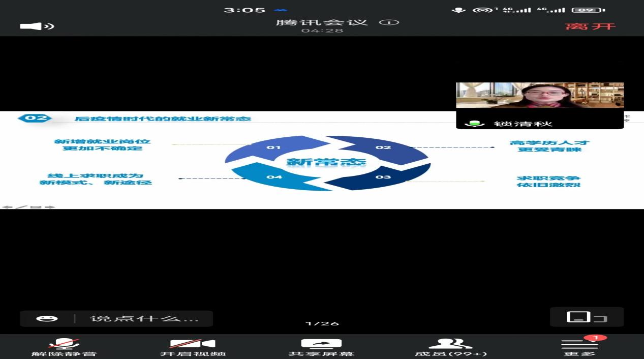The height and width of the screenshot is (359, 644).
Task: Turn on camera with 开启视频
Action: pos(193,347)
